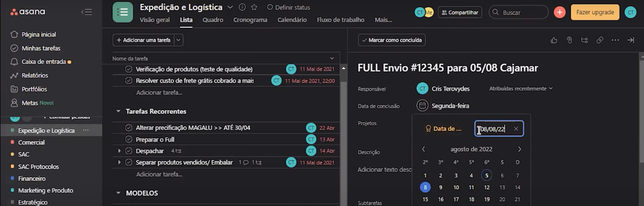The width and height of the screenshot is (644, 206).
Task: Go to previous month in the date picker
Action: 423,149
